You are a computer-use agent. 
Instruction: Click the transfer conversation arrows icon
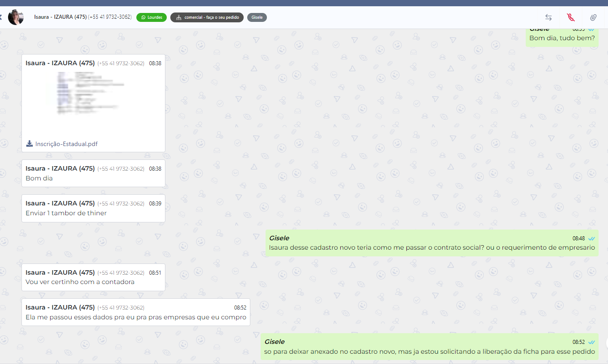click(548, 17)
